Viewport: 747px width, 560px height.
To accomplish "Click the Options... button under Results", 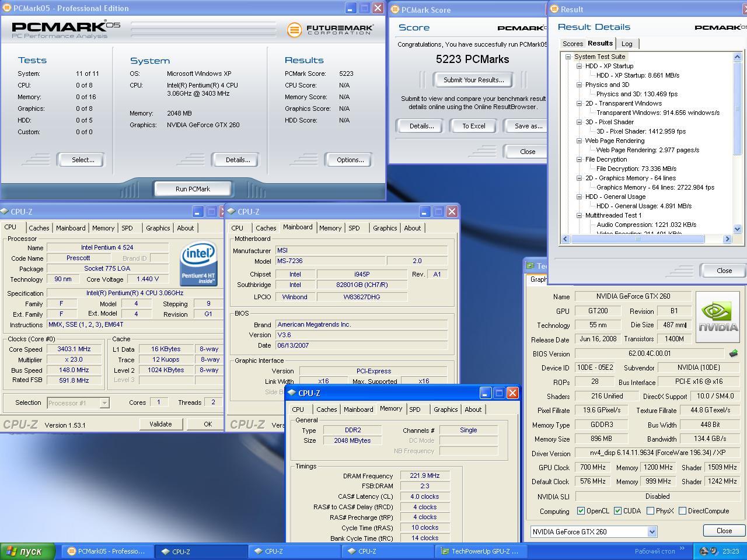I will click(x=350, y=160).
